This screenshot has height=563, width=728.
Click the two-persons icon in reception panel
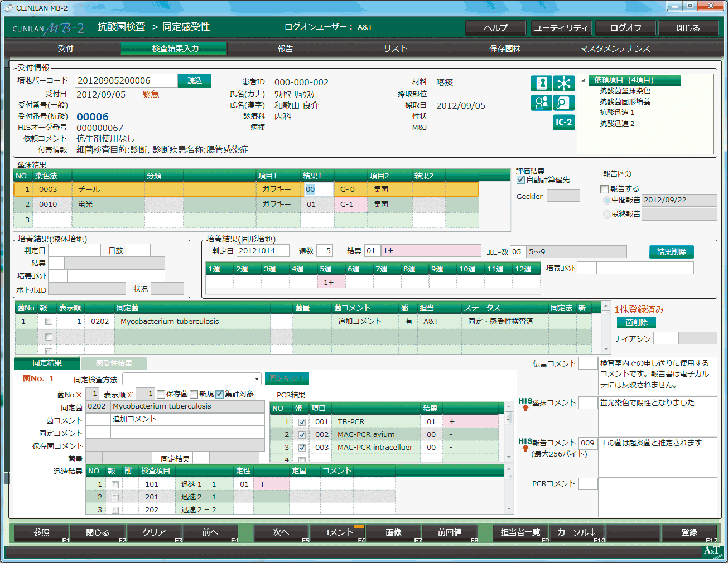pyautogui.click(x=541, y=103)
